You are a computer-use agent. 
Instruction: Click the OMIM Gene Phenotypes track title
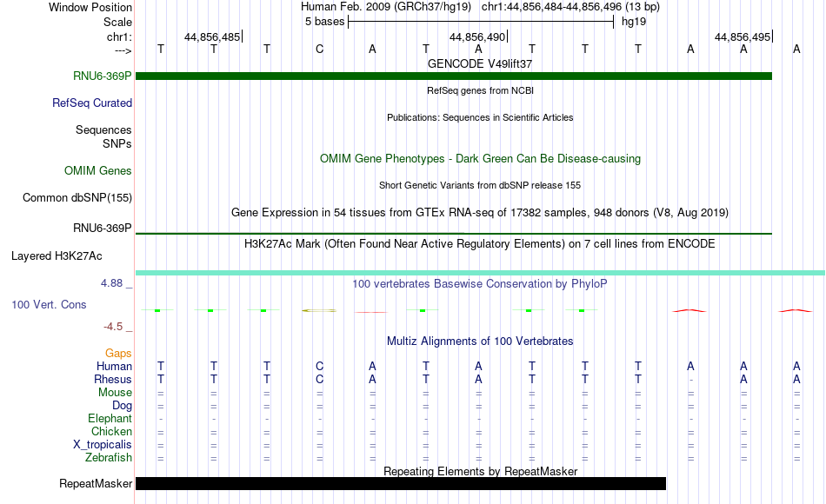pyautogui.click(x=480, y=158)
